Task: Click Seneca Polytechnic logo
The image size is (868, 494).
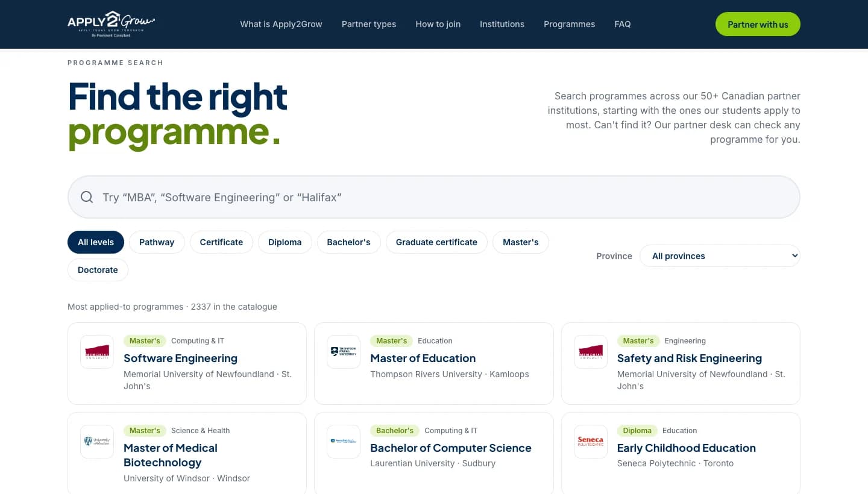Action: [591, 442]
